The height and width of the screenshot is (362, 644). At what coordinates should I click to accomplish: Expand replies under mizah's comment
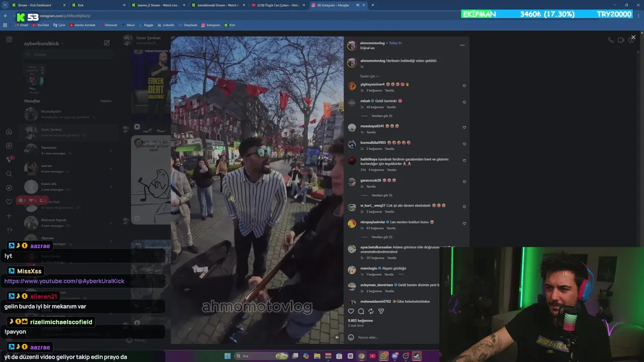click(381, 116)
